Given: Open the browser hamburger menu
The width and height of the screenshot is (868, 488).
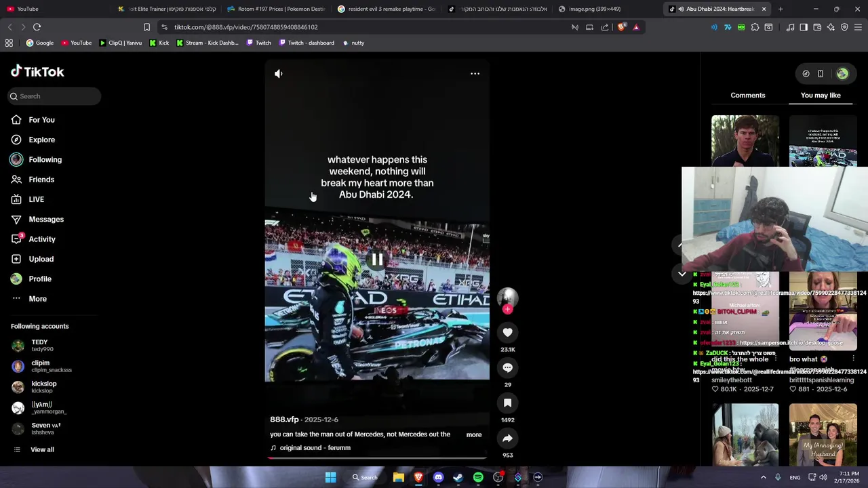Looking at the screenshot, I should pos(858,27).
